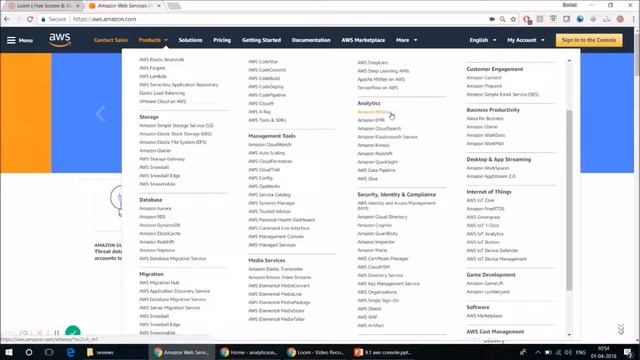Open AWS Glue link
This screenshot has height=360, width=640.
coord(368,178)
